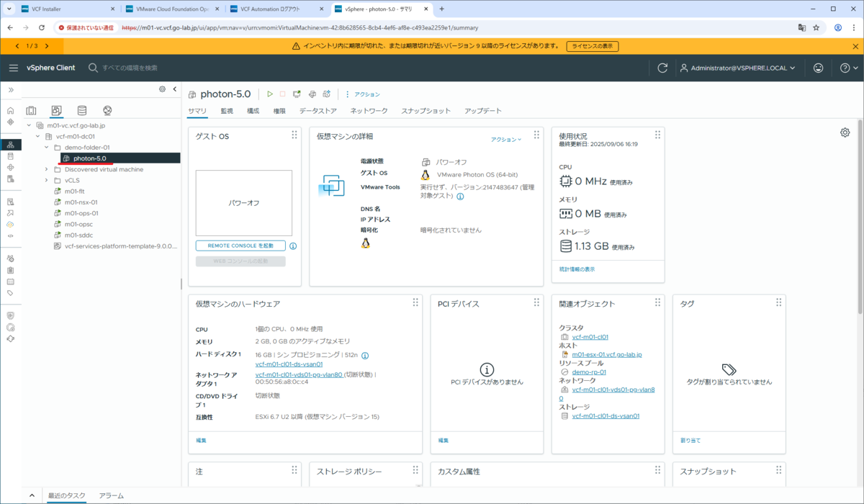Click the ライセンスの表示 button in the banner

point(592,46)
